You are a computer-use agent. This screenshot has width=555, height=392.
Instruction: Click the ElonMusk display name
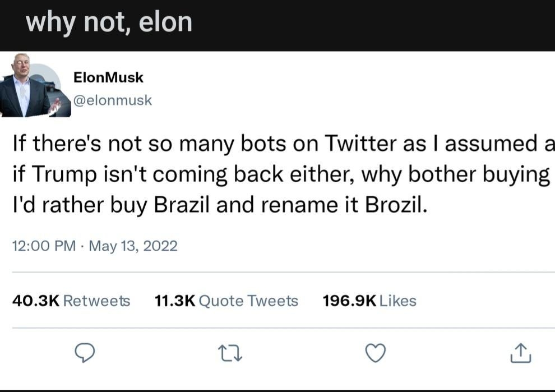108,77
